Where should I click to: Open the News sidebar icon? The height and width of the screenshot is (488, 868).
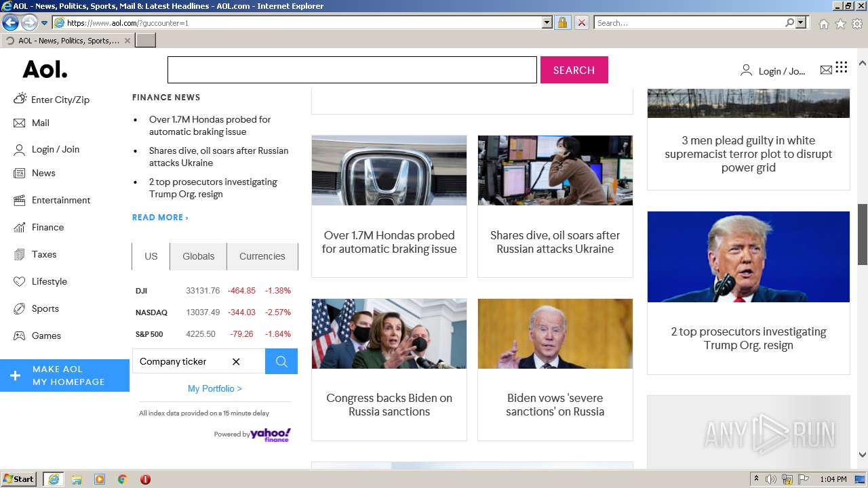pyautogui.click(x=19, y=174)
